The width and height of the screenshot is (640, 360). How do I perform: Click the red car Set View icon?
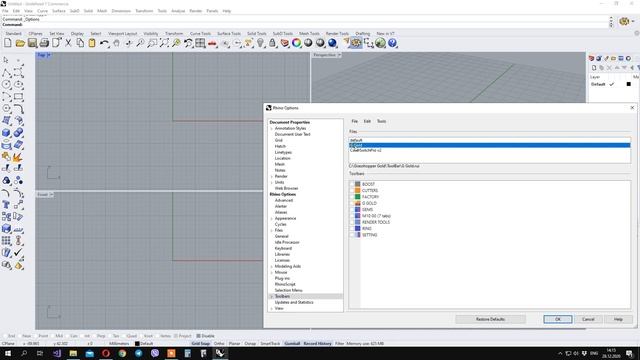coord(212,43)
